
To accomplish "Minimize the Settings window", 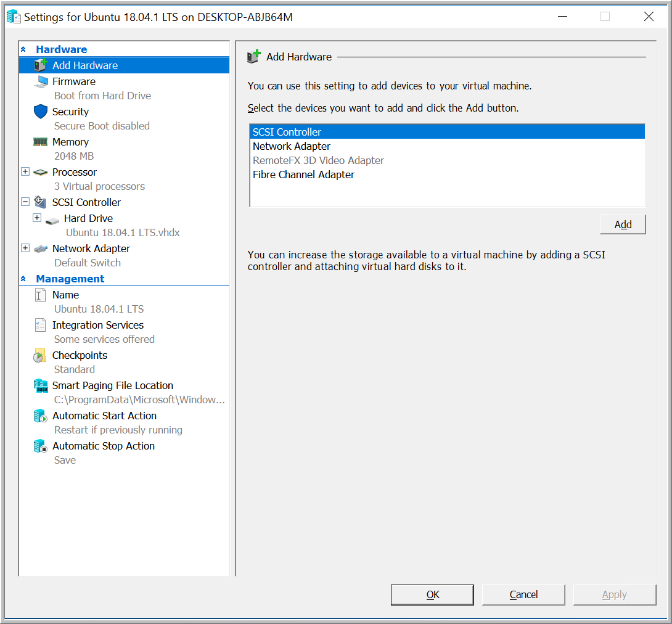I will point(562,17).
